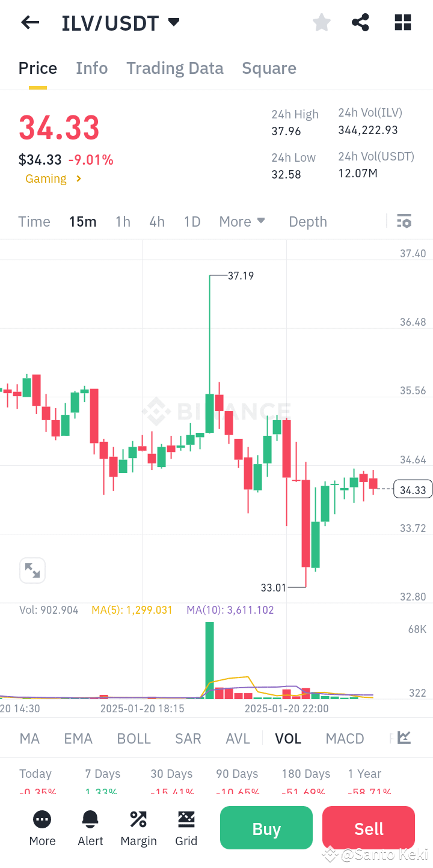Toggle the BOLL indicator overlay
433x868 pixels.
tap(134, 738)
